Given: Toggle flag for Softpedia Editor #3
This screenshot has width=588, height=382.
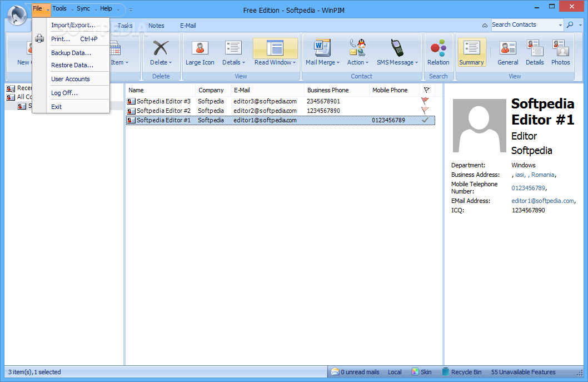Looking at the screenshot, I should pyautogui.click(x=425, y=101).
